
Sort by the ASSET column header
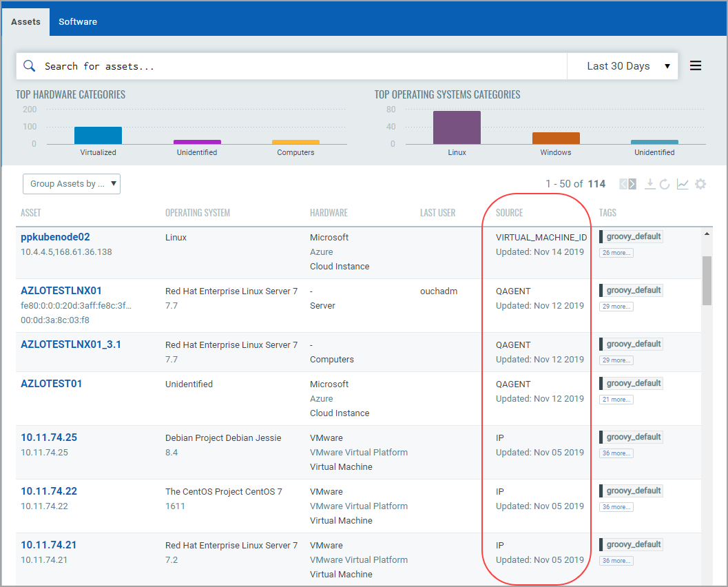(30, 213)
